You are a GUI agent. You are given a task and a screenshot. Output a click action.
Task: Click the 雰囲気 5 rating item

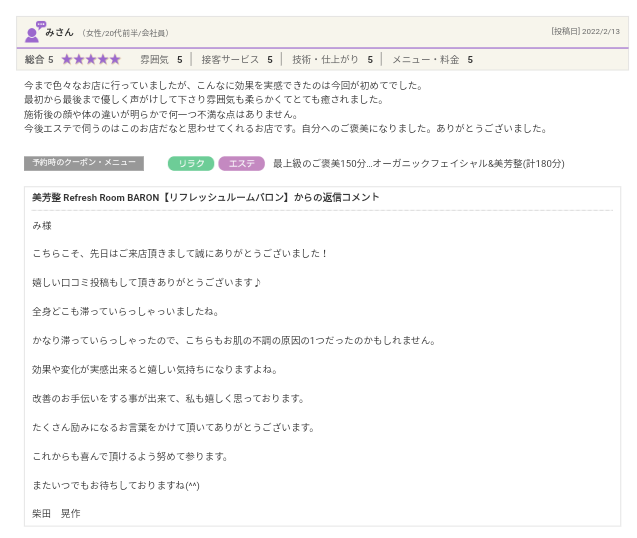(161, 60)
